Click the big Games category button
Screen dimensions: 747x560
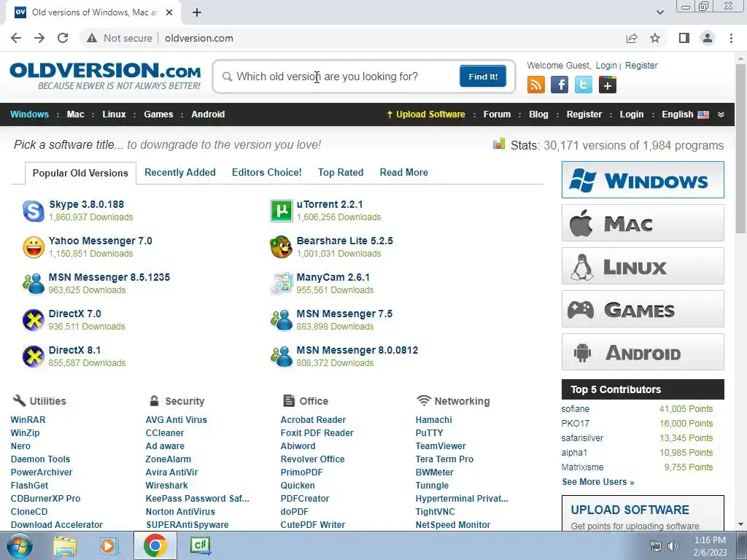click(643, 309)
